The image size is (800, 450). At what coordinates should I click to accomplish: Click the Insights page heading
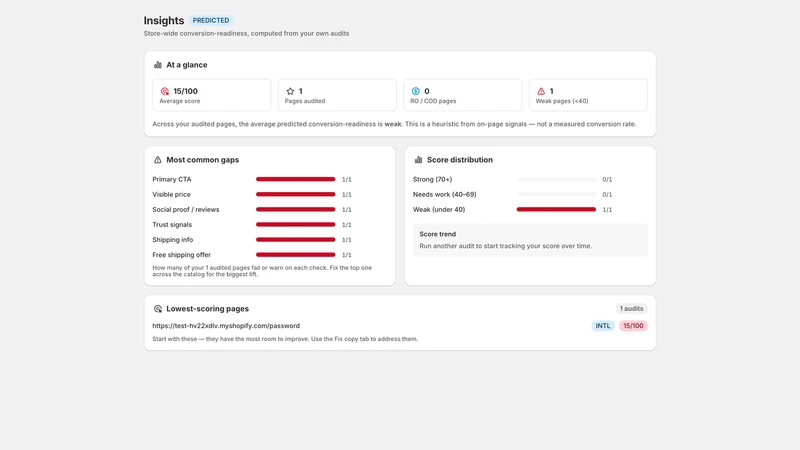[164, 20]
